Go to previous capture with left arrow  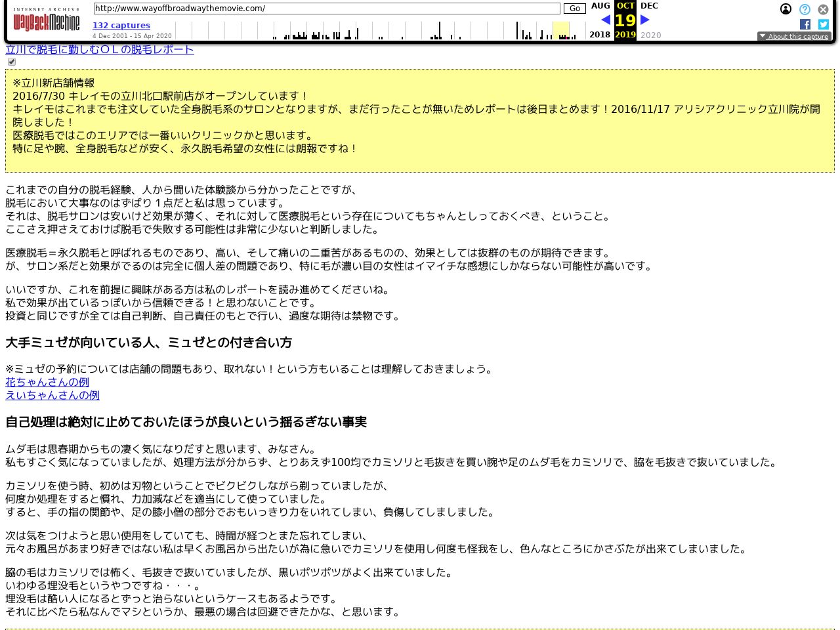[605, 20]
